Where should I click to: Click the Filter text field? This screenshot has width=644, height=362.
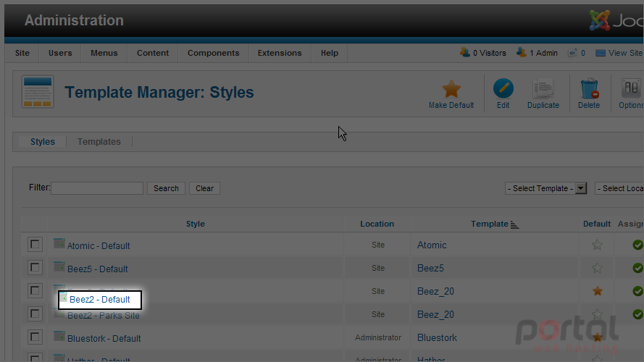pos(97,188)
